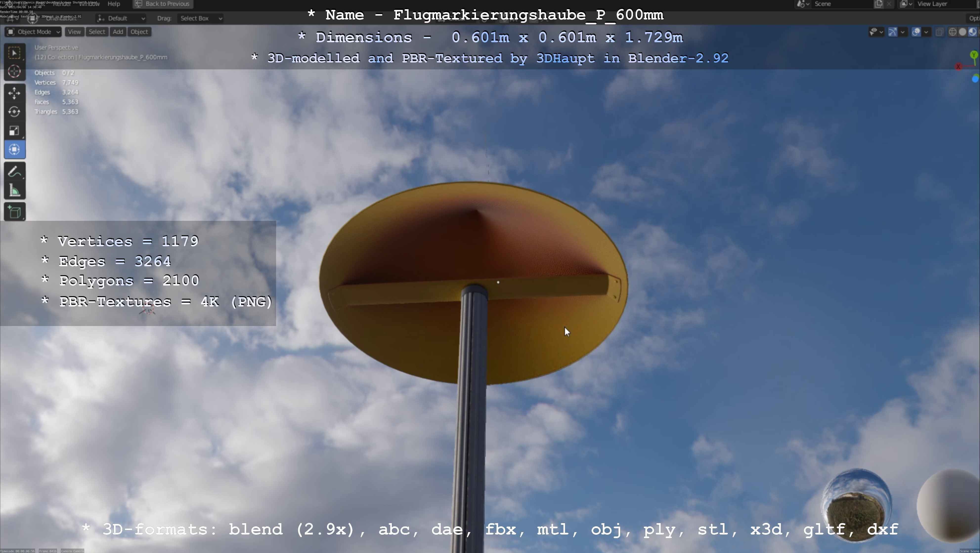Toggle viewport overlays

click(x=916, y=32)
